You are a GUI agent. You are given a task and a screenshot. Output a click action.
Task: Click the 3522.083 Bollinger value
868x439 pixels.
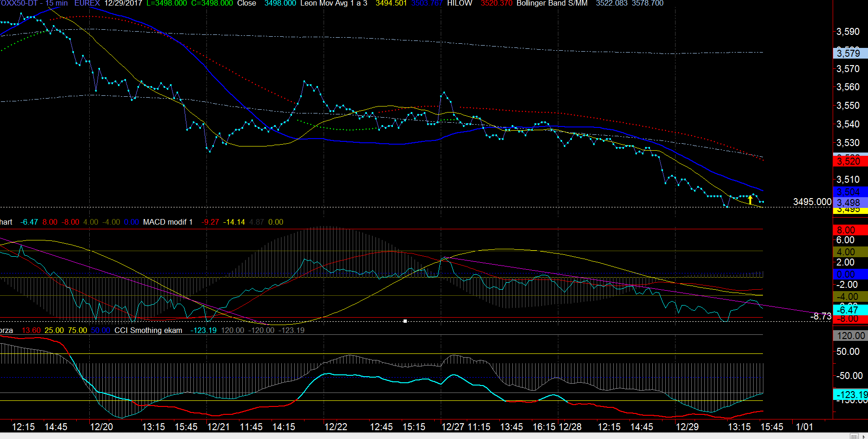coord(611,3)
